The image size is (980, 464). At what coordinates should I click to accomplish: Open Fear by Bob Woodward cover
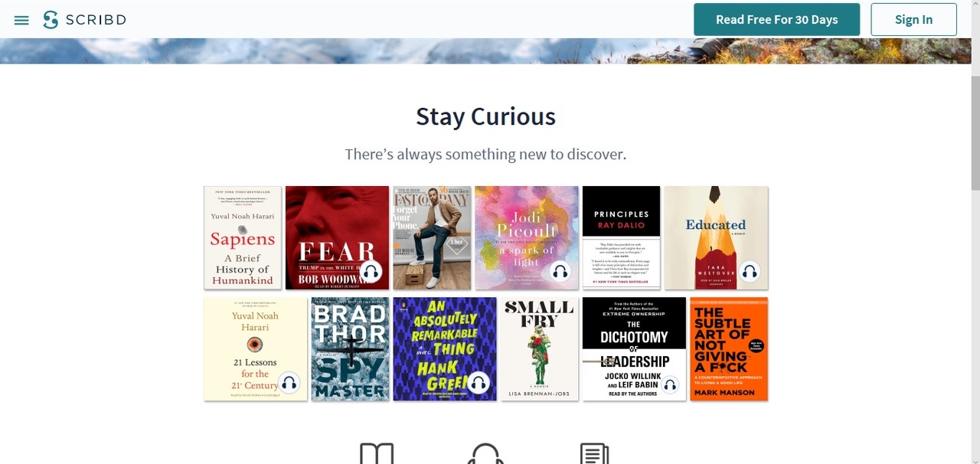(337, 237)
